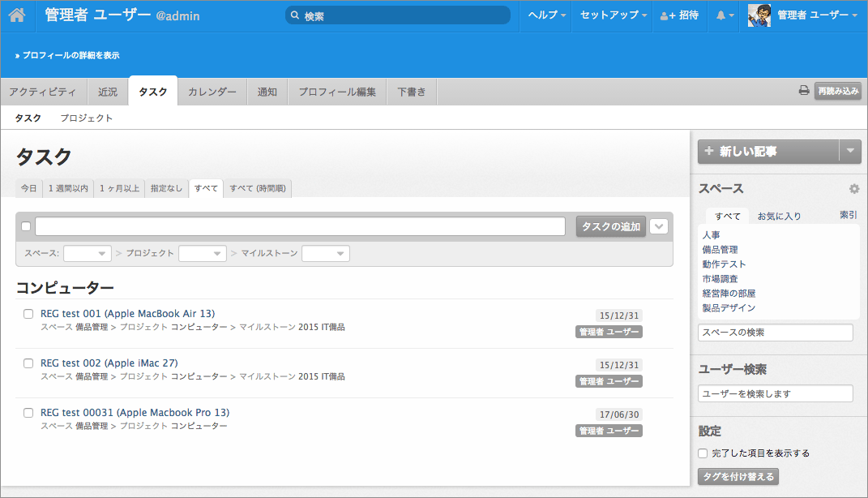
Task: Select the お気に入り tab
Action: point(779,216)
